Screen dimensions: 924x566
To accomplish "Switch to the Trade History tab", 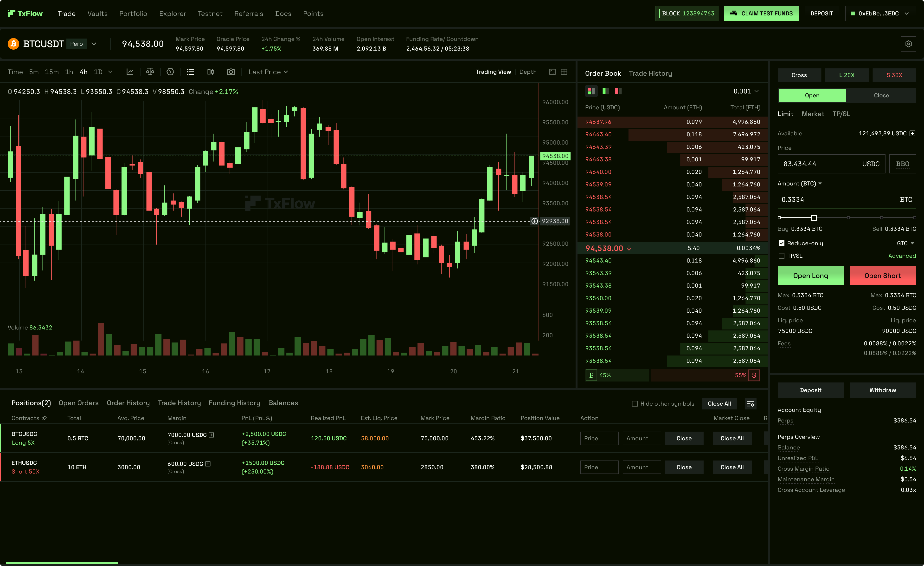I will (651, 73).
